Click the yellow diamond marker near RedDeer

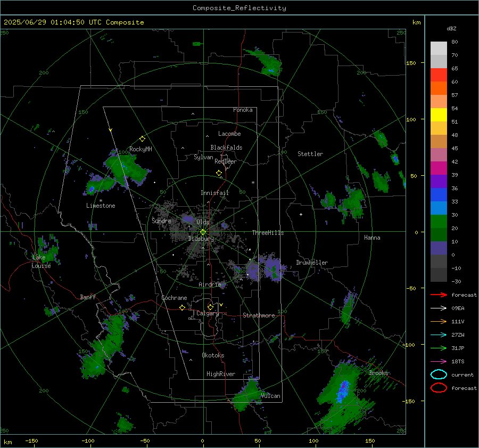219,173
